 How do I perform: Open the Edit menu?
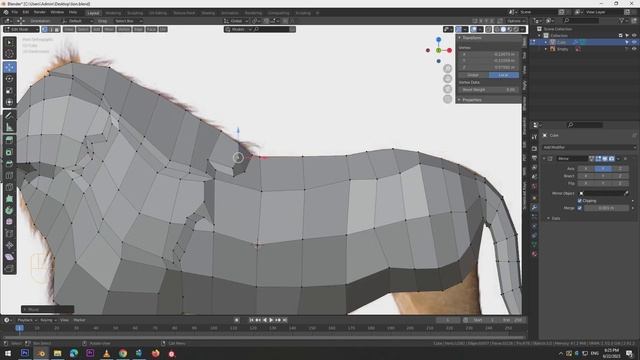(x=26, y=12)
